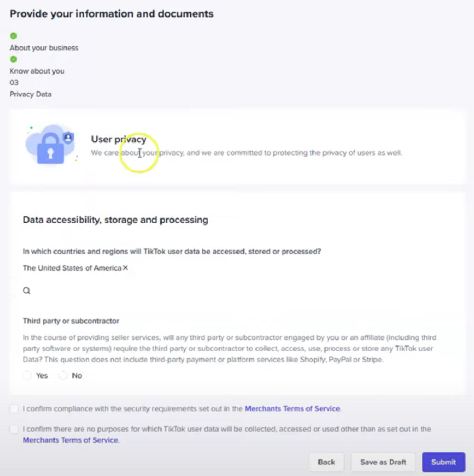The width and height of the screenshot is (474, 476).
Task: Go to About your business step
Action: pos(44,48)
